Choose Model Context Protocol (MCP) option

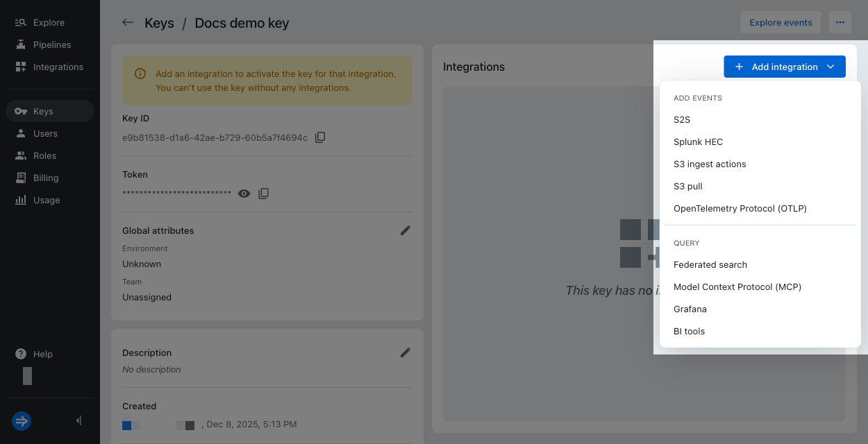point(737,287)
